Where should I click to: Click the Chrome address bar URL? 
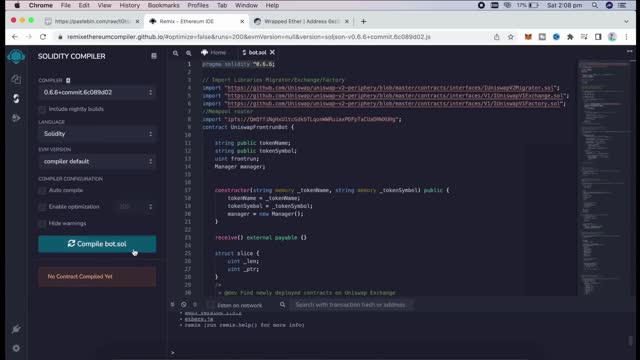click(249, 37)
